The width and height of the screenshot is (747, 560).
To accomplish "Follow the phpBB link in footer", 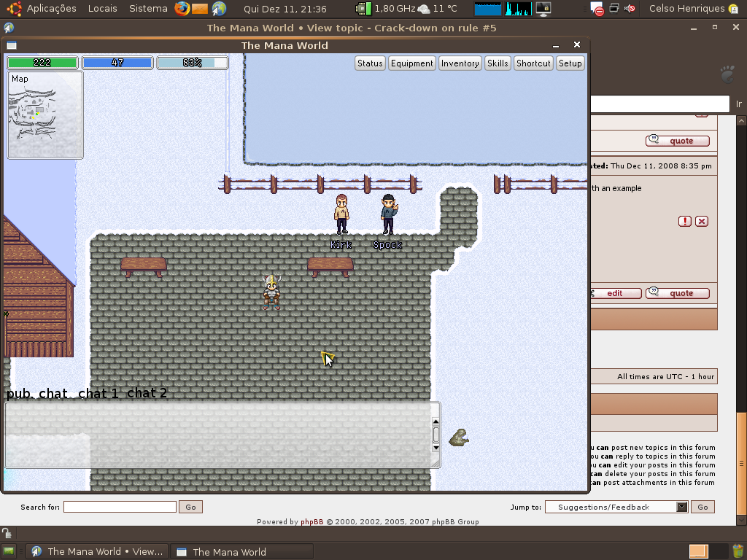I will (312, 522).
